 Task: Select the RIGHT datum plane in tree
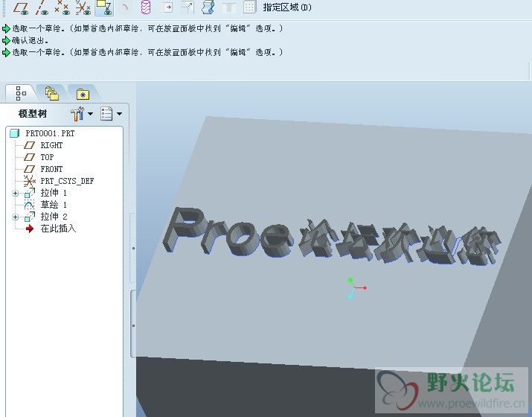point(51,145)
